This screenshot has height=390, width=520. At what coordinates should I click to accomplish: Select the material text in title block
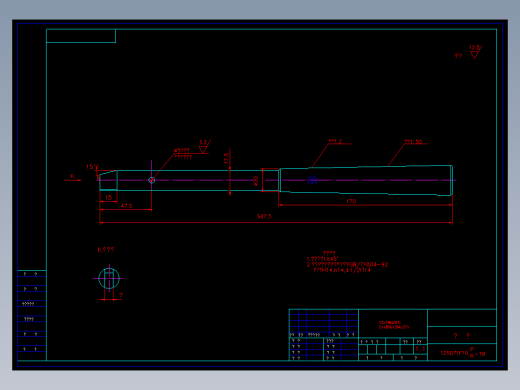[x=394, y=325]
